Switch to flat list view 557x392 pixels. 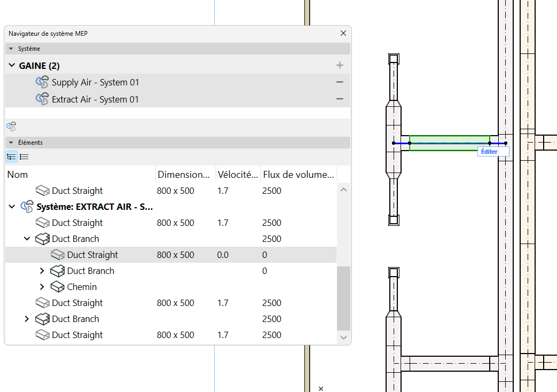click(x=24, y=156)
